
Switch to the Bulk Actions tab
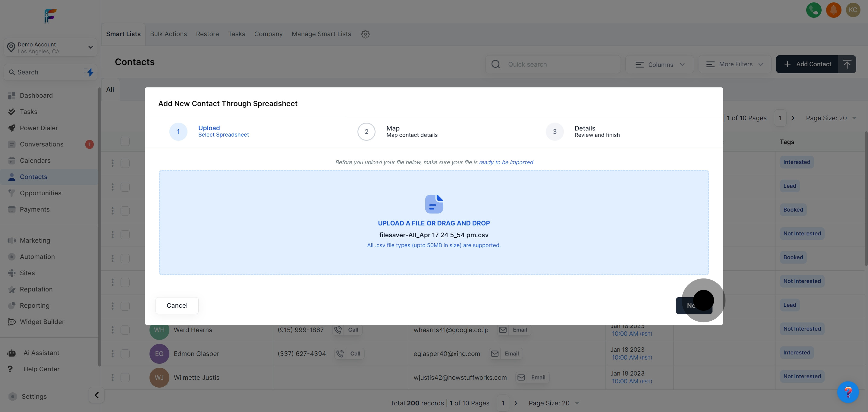tap(168, 34)
